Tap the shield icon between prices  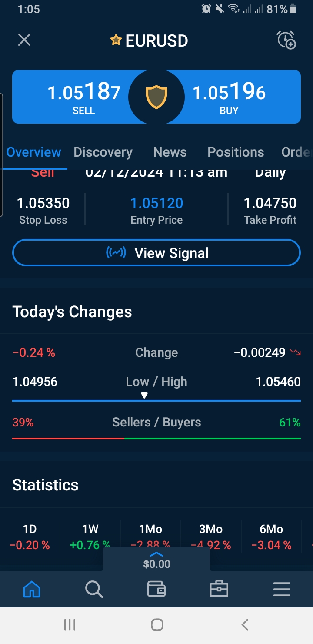point(156,97)
